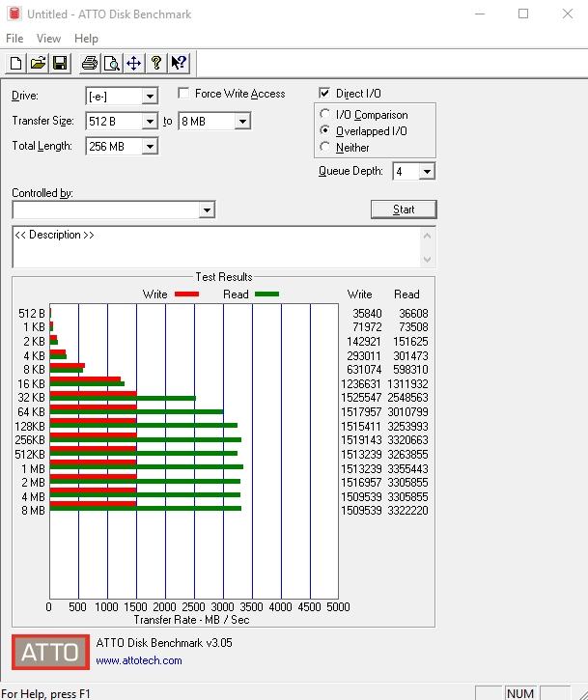Click the New file toolbar icon

15,64
